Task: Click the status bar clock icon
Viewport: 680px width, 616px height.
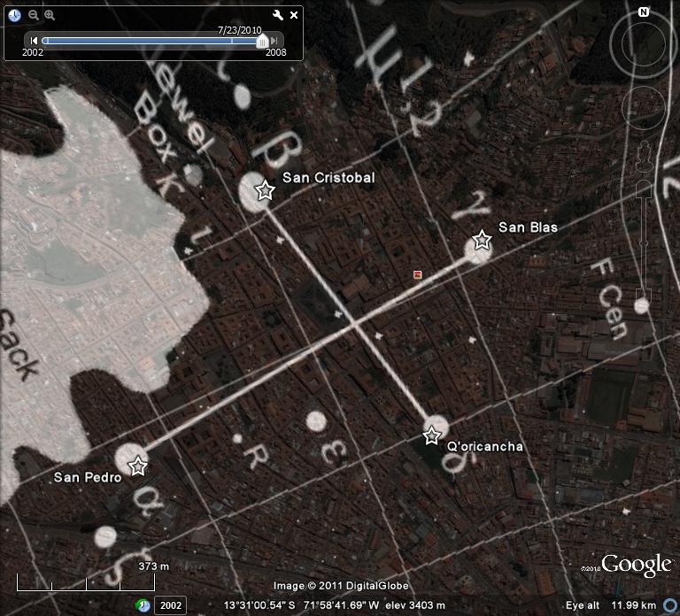Action: tap(143, 605)
